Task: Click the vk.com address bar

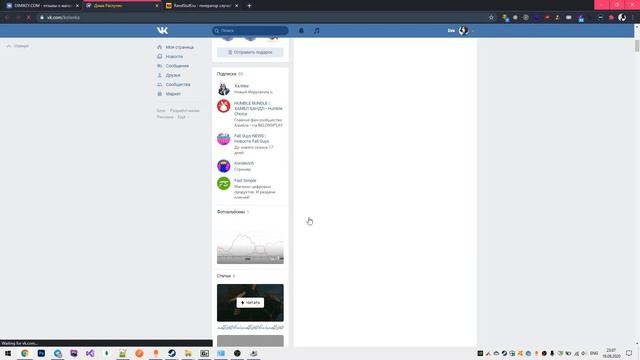Action: (261, 18)
